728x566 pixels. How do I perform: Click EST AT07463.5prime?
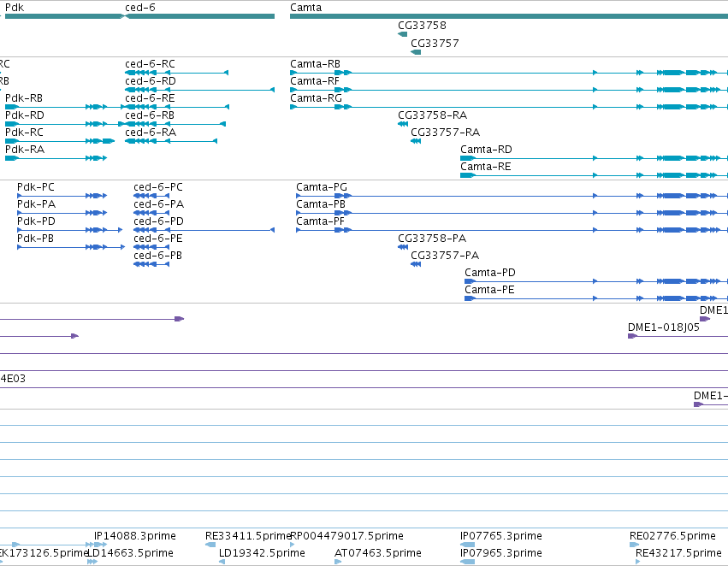(x=338, y=562)
